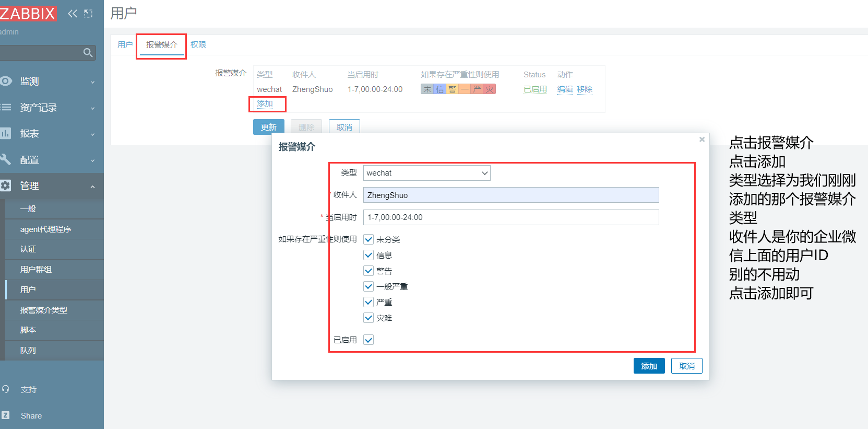Screen dimensions: 868x429
Task: Switch to the 权限 tab
Action: [198, 45]
